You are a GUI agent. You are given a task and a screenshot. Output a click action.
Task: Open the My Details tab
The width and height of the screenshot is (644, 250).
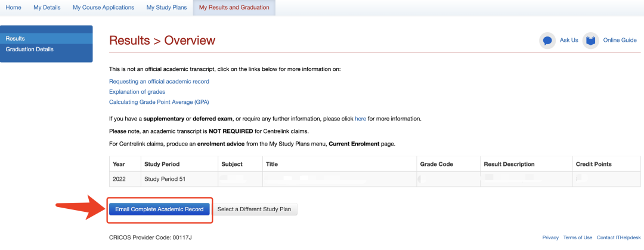point(46,7)
